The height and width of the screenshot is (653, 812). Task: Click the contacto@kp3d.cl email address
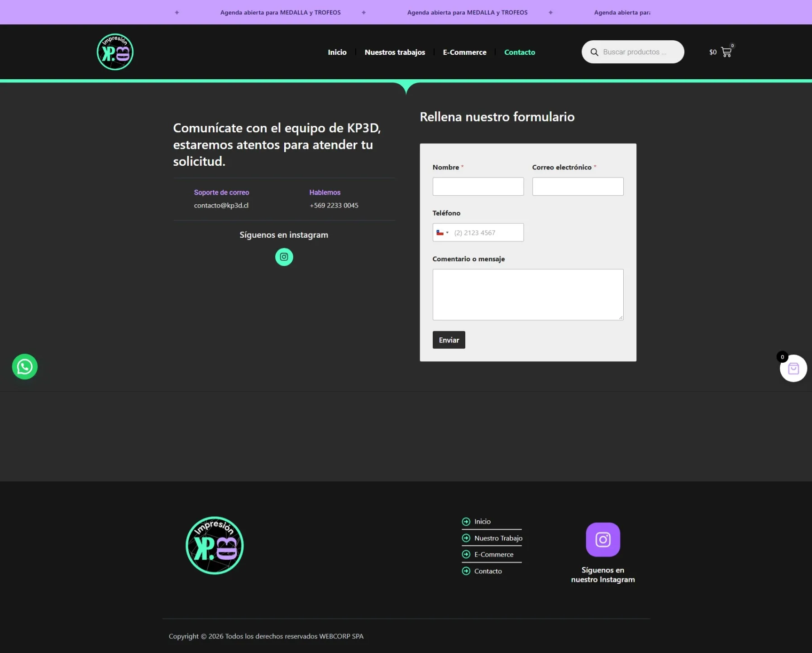tap(221, 206)
